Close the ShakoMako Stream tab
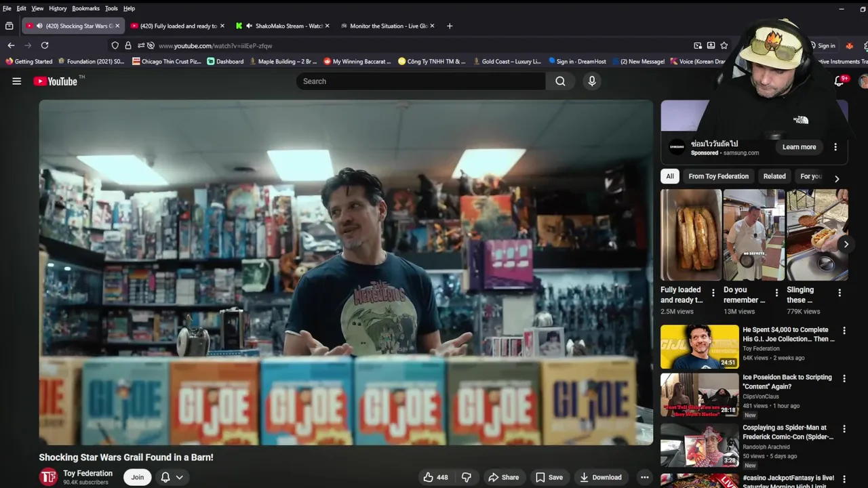868x488 pixels. (x=328, y=26)
